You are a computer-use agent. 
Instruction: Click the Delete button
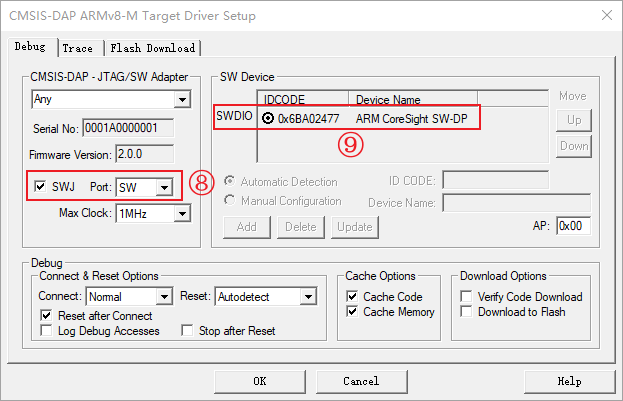coord(301,227)
